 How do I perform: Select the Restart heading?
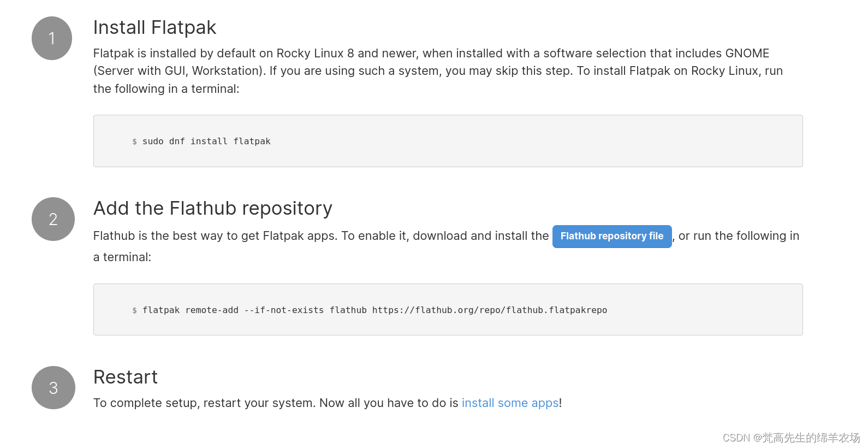pos(126,377)
